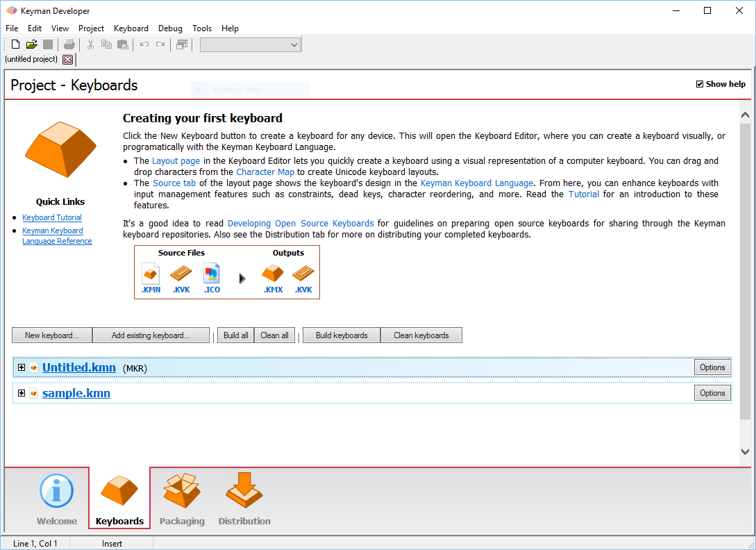Click the New file toolbar icon
The width and height of the screenshot is (756, 550).
point(15,45)
